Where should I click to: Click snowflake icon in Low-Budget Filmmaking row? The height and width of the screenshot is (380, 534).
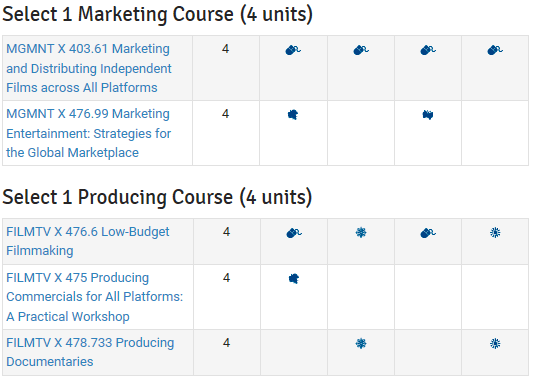pyautogui.click(x=361, y=233)
